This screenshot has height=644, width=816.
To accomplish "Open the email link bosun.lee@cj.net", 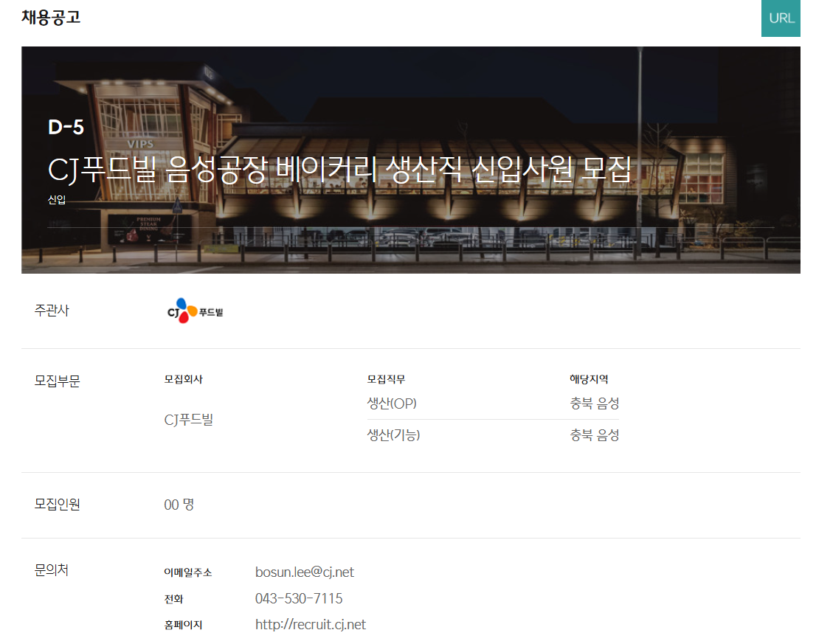I will (x=303, y=572).
